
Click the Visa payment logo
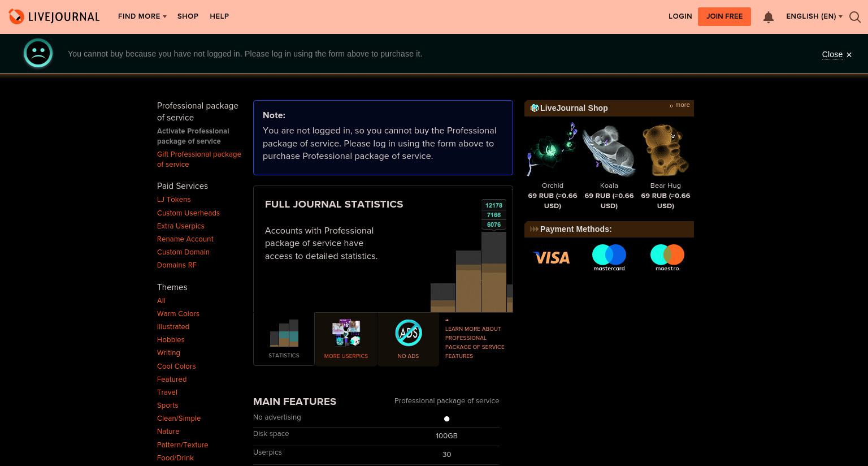point(551,258)
